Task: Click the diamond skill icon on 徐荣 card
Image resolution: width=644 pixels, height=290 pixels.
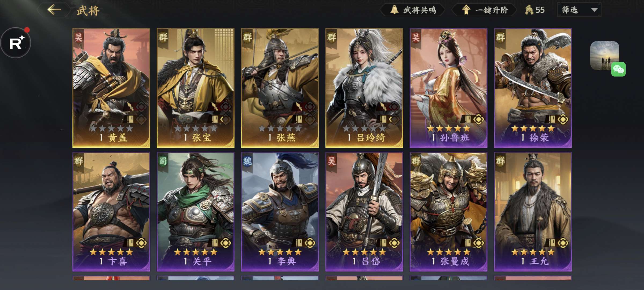Action: (563, 119)
